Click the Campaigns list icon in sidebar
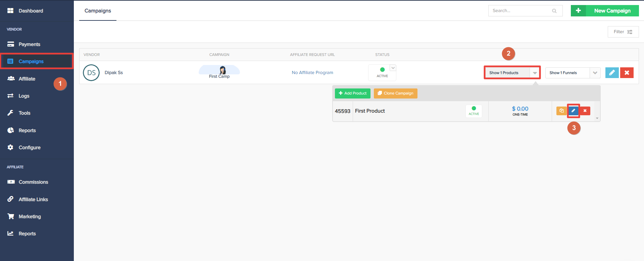Screen dimensions: 644x261 [10, 61]
